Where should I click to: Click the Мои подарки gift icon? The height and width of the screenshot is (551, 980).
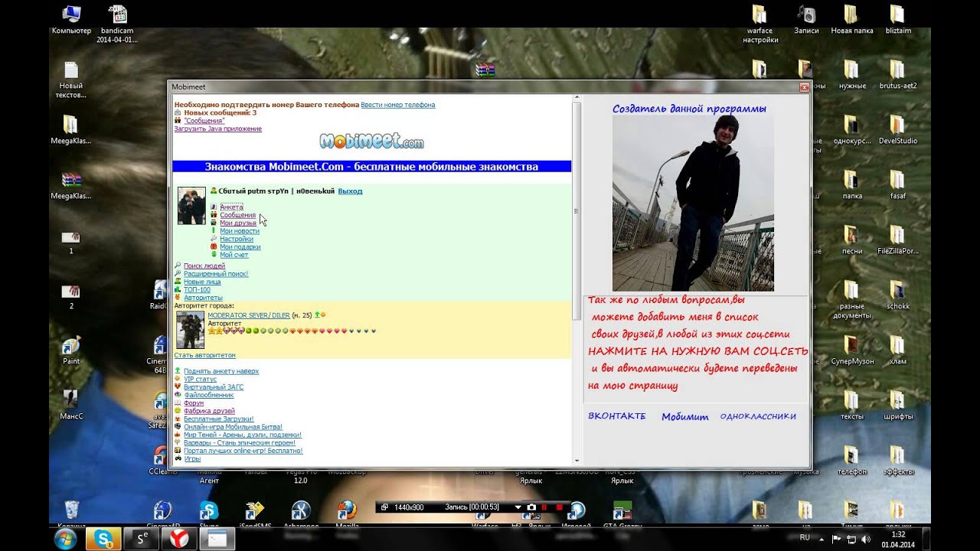tap(214, 246)
